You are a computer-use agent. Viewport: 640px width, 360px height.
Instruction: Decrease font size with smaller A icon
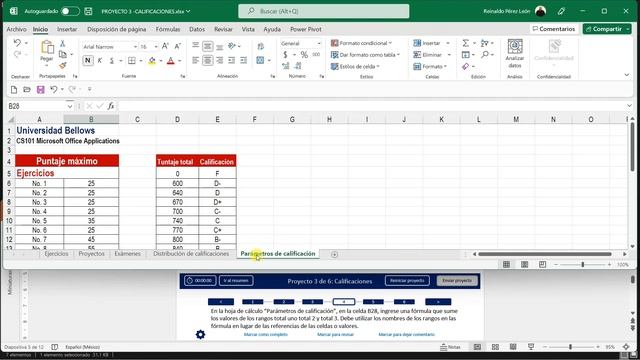[x=178, y=47]
